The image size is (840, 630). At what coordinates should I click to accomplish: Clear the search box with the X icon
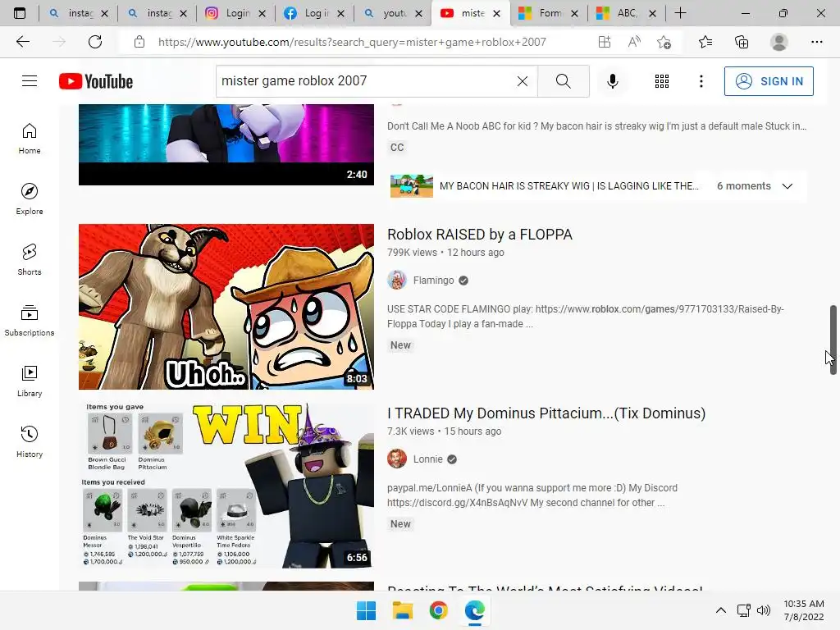coord(523,81)
